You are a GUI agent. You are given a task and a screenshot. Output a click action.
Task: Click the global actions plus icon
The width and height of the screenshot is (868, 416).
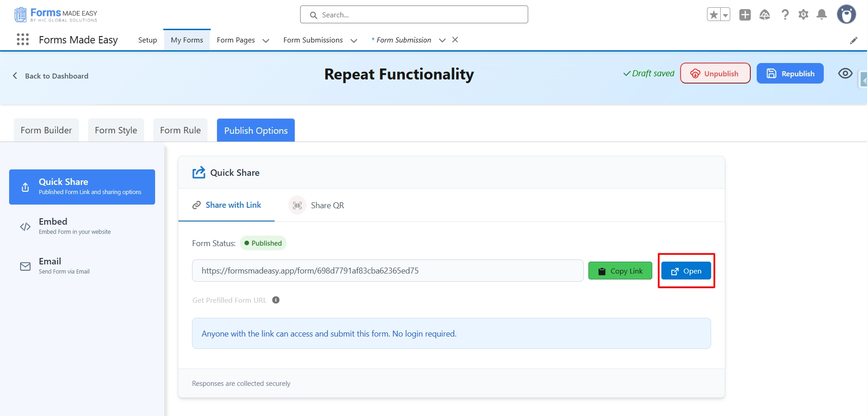pos(745,15)
